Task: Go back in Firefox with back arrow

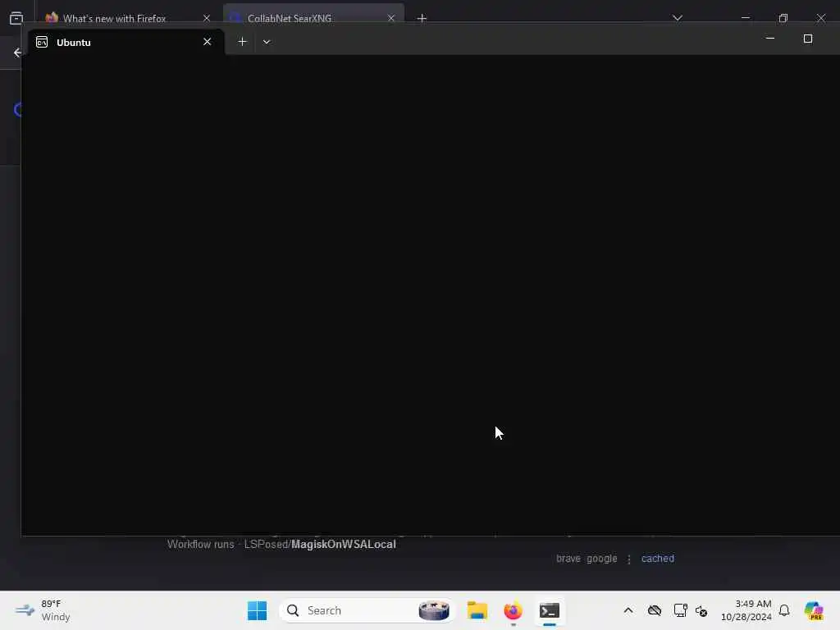Action: (x=17, y=52)
